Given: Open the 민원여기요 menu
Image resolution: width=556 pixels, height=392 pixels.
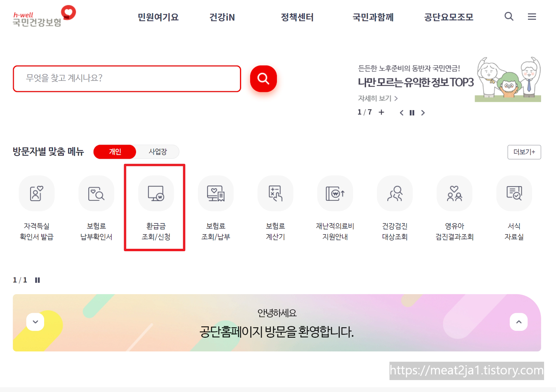Looking at the screenshot, I should pos(158,17).
